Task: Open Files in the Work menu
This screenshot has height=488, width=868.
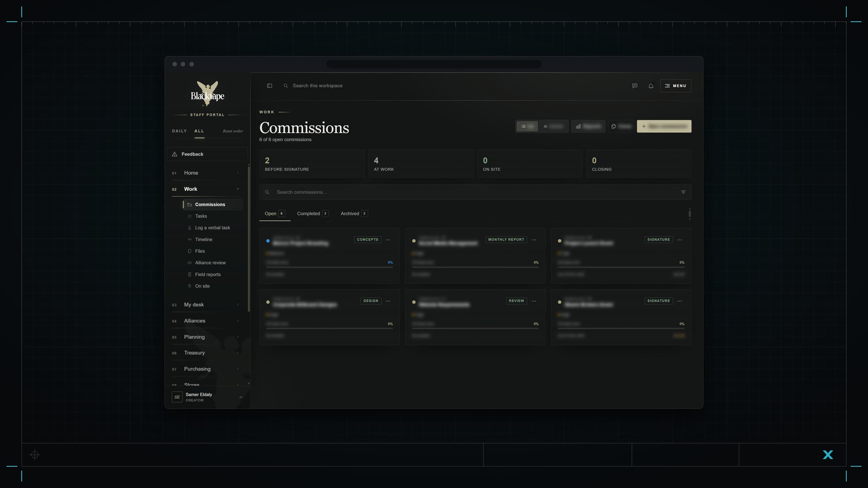Action: pyautogui.click(x=213, y=251)
